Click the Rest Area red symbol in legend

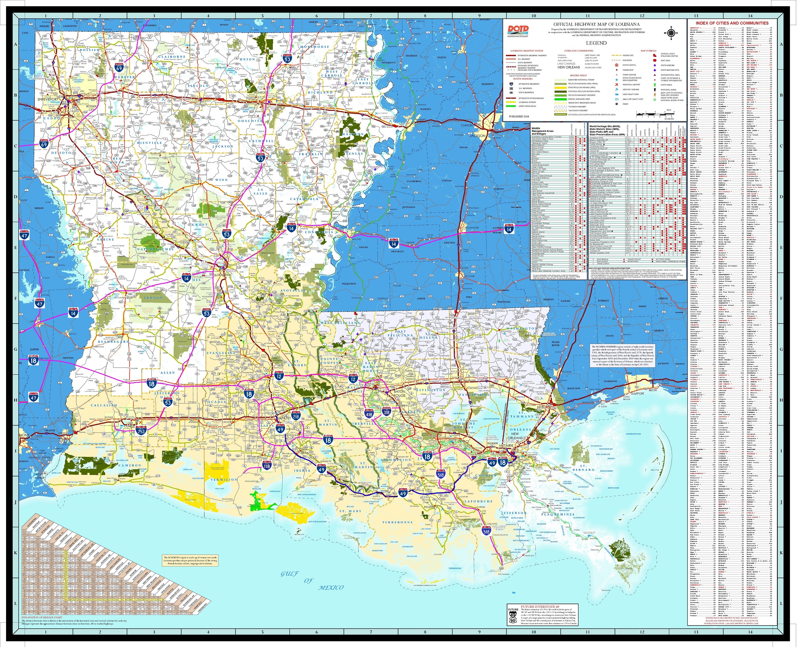click(655, 60)
